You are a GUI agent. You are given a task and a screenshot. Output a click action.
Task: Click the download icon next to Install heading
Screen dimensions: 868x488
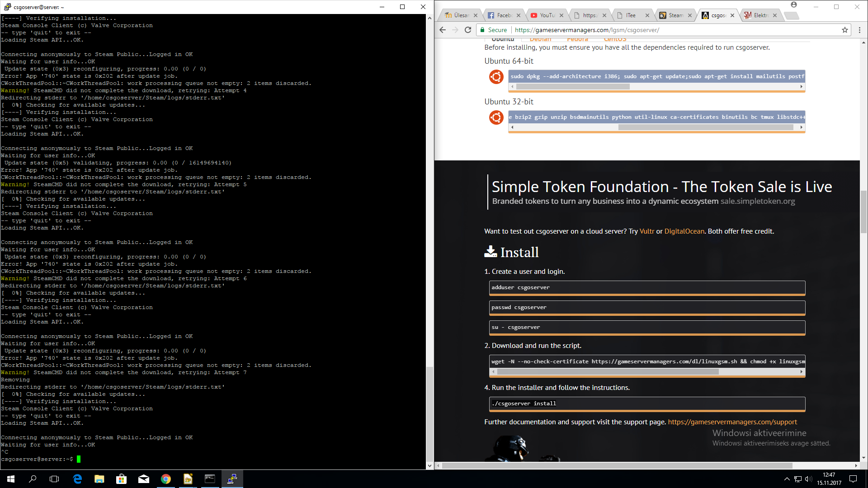[491, 252]
